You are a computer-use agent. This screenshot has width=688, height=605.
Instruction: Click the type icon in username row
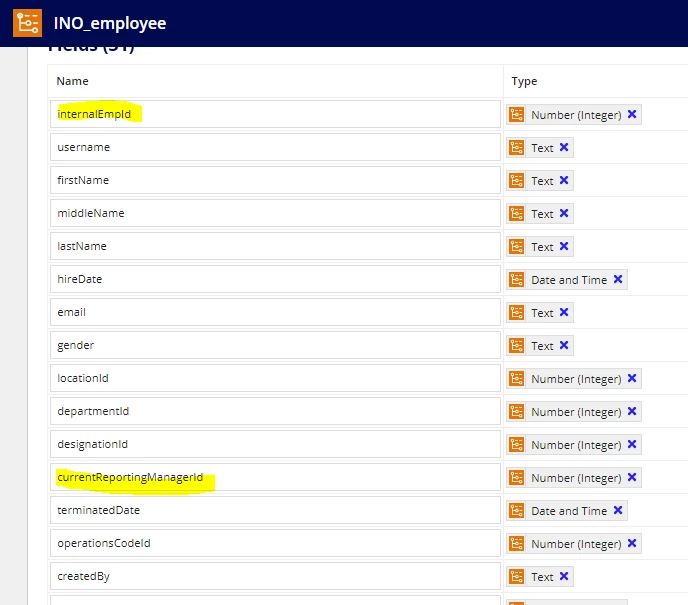coord(516,147)
